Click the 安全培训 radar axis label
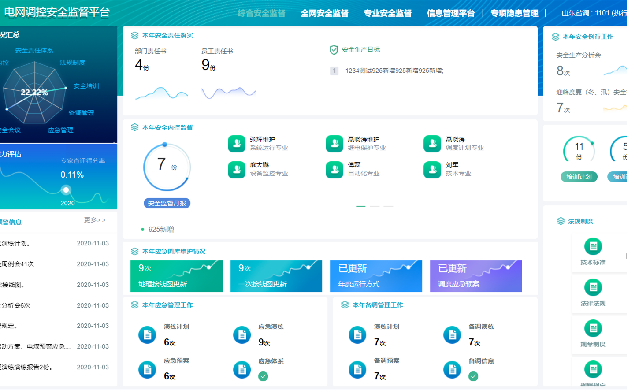This screenshot has height=390, width=627. click(86, 86)
